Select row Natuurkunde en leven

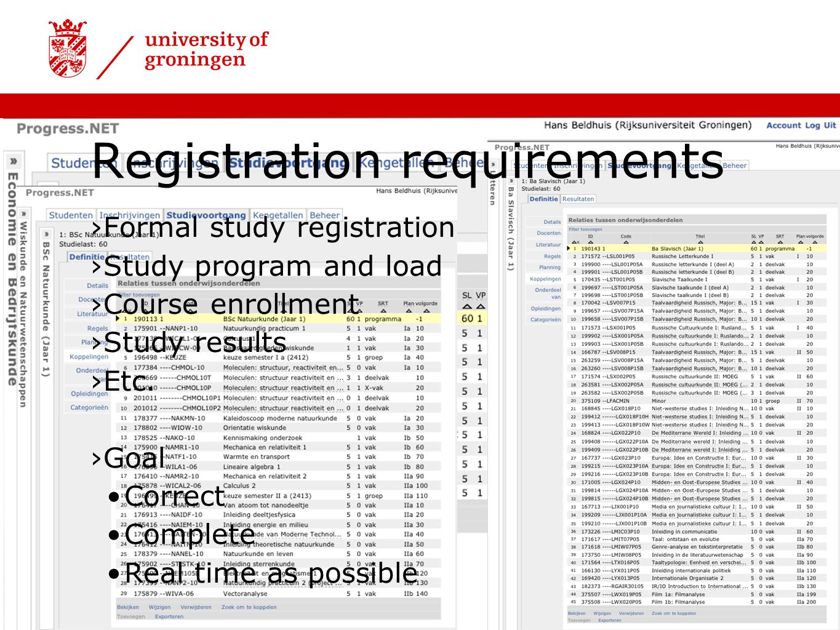278,554
